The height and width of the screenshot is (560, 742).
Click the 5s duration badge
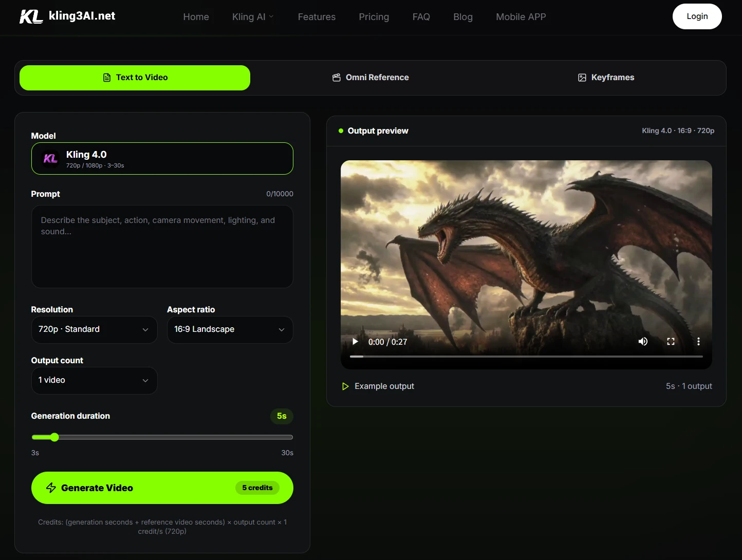tap(282, 416)
